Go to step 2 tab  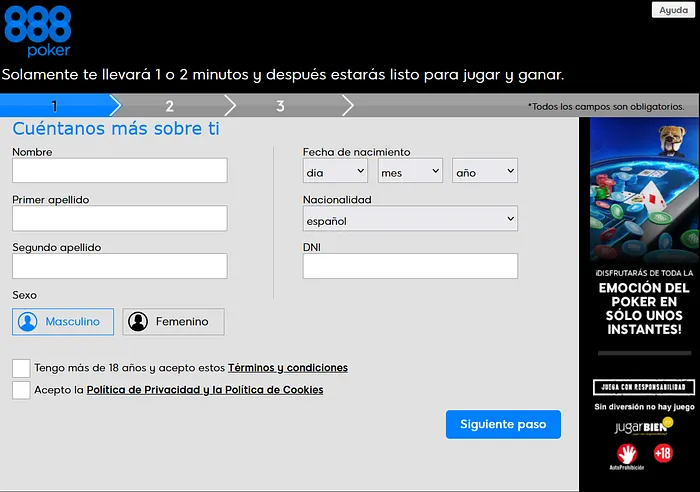click(x=170, y=106)
